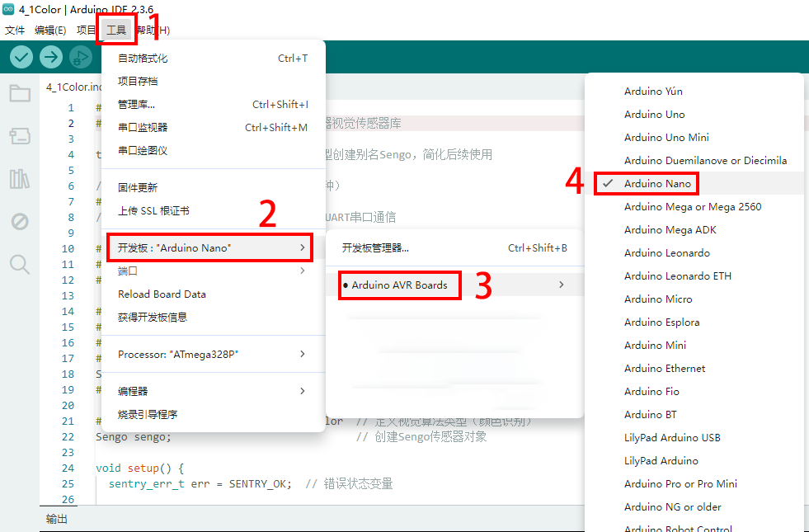Select the Arduino Uno Mini board
809x532 pixels.
coord(694,137)
